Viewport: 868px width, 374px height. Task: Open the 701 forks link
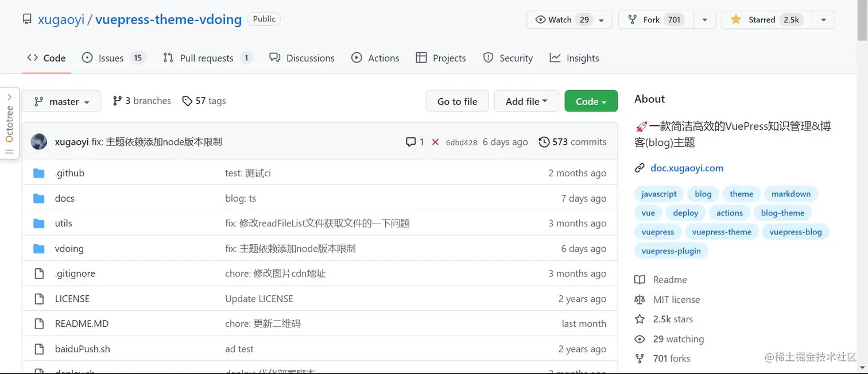(x=672, y=358)
